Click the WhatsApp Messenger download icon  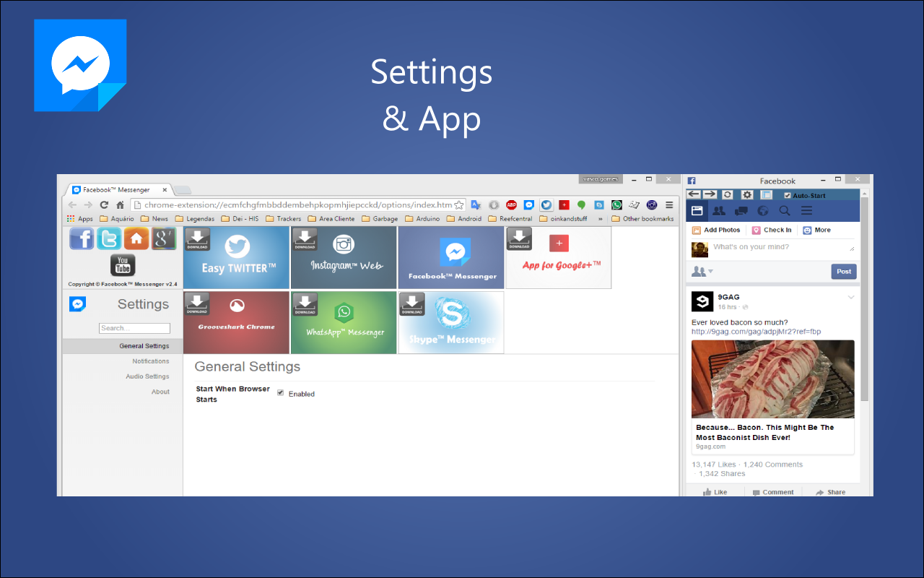305,304
